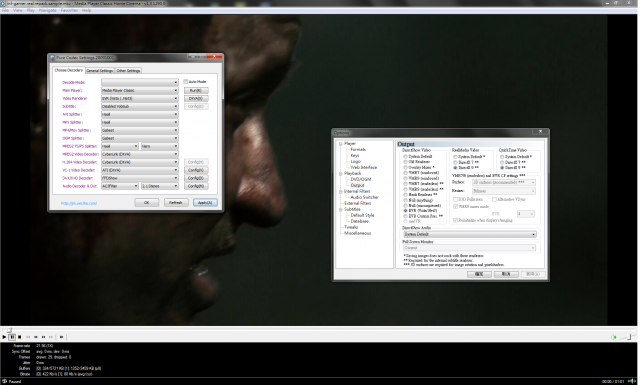
Task: Select the EVR Custom Pres. radio button
Action: point(406,216)
